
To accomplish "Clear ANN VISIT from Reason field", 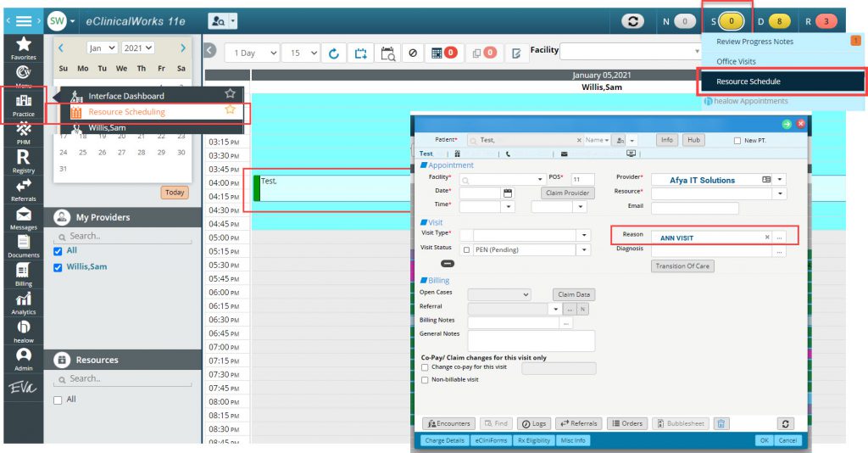I will point(767,237).
